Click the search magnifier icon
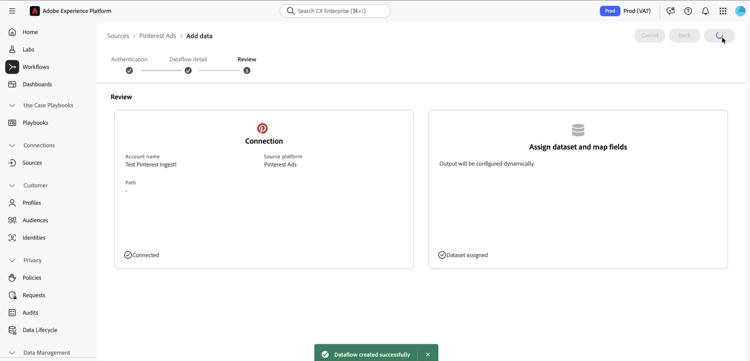The height and width of the screenshot is (361, 750). (x=290, y=11)
